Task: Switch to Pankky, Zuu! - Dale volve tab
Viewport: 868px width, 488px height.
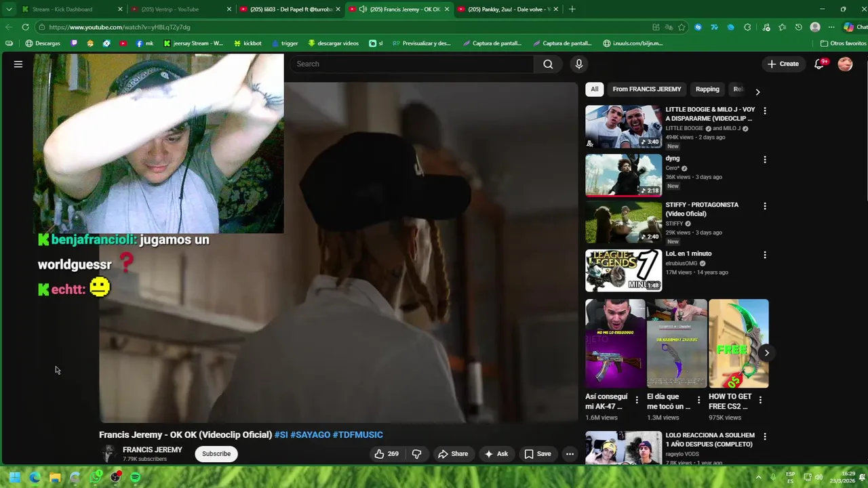Action: pyautogui.click(x=509, y=9)
